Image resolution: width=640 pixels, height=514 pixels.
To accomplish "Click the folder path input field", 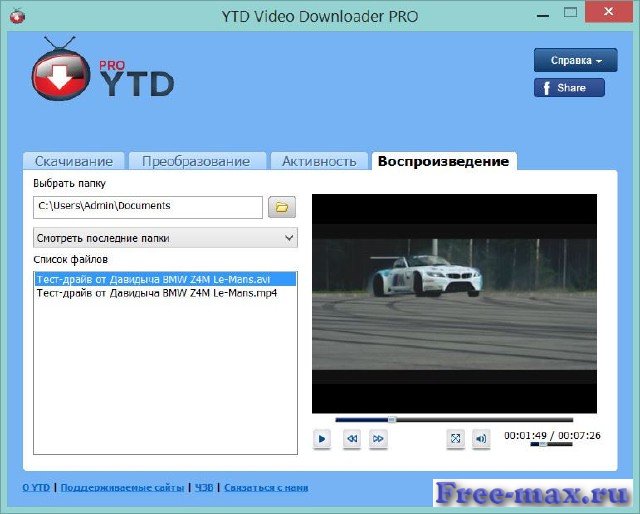I will coord(148,207).
